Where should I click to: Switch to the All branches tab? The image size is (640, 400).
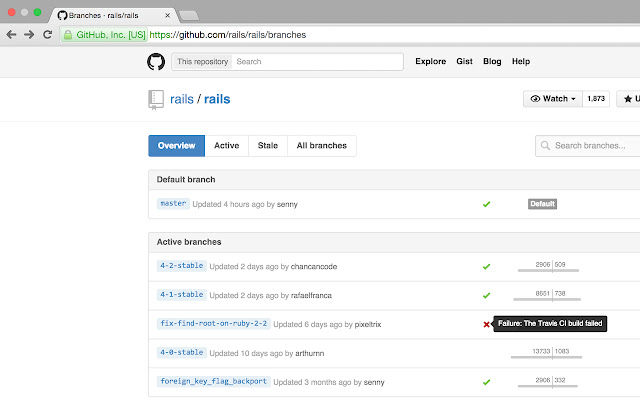322,146
